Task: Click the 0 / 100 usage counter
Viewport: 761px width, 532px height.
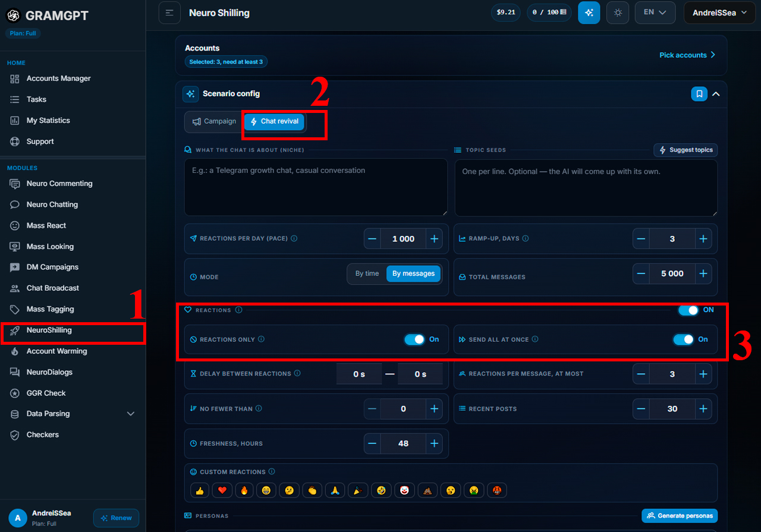Action: coord(549,12)
